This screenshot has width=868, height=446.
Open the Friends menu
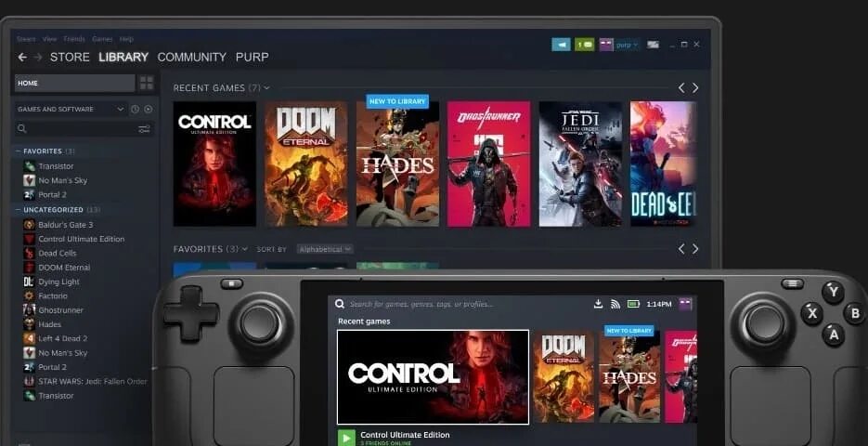pos(74,39)
